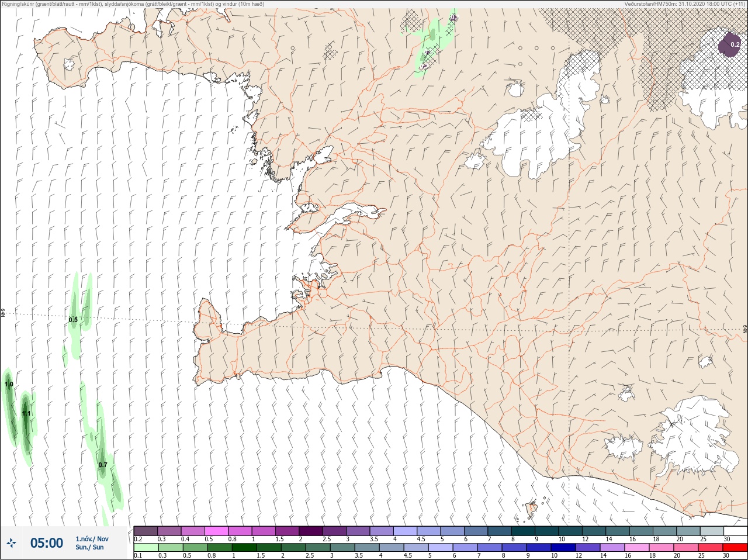Click the dark teal 9 swatch, top legend row
The image size is (748, 560).
pos(547,531)
